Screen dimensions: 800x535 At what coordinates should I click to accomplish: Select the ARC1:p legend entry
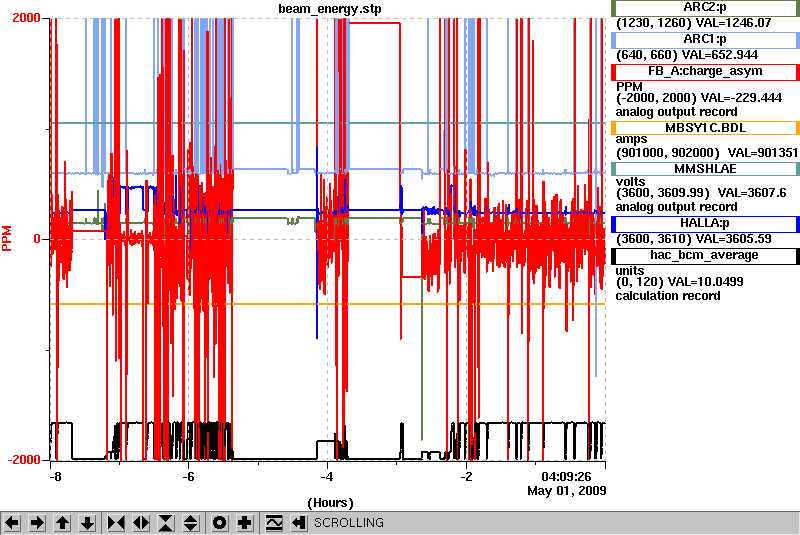[705, 40]
